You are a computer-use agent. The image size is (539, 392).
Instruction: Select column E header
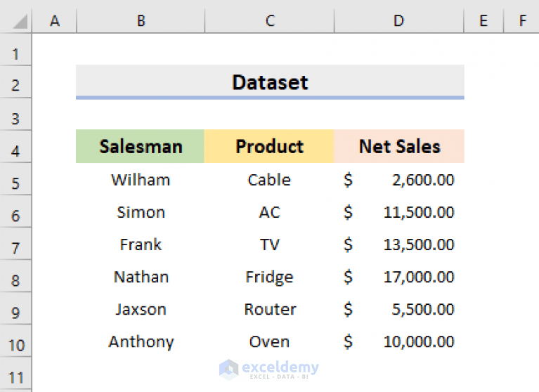coord(483,20)
